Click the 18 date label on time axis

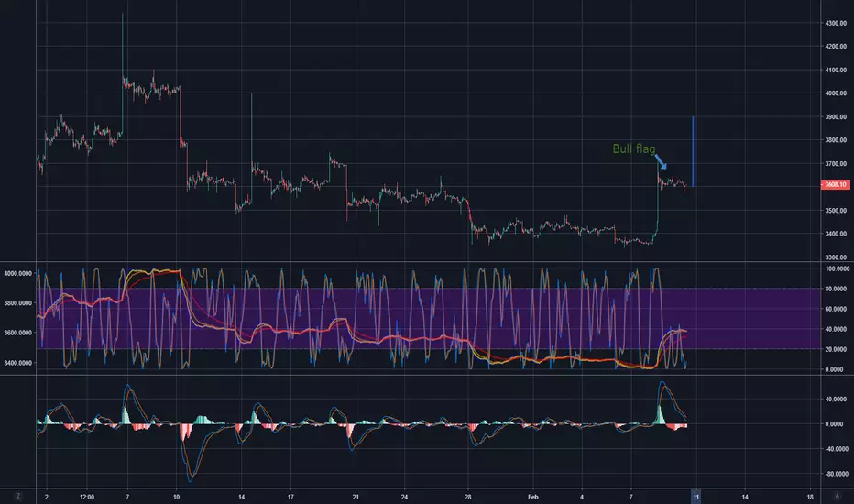(x=810, y=497)
